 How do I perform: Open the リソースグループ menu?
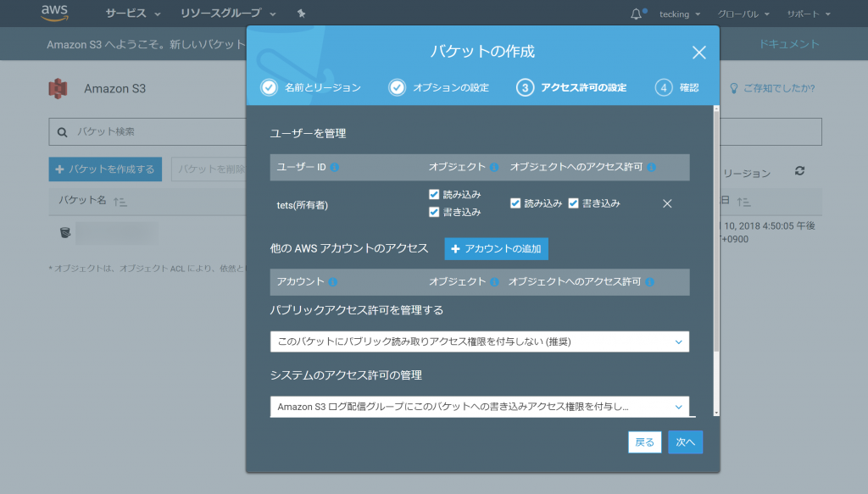pos(228,14)
